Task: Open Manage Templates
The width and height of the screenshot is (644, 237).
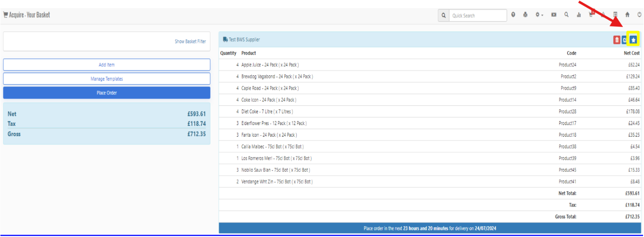Action: click(106, 79)
